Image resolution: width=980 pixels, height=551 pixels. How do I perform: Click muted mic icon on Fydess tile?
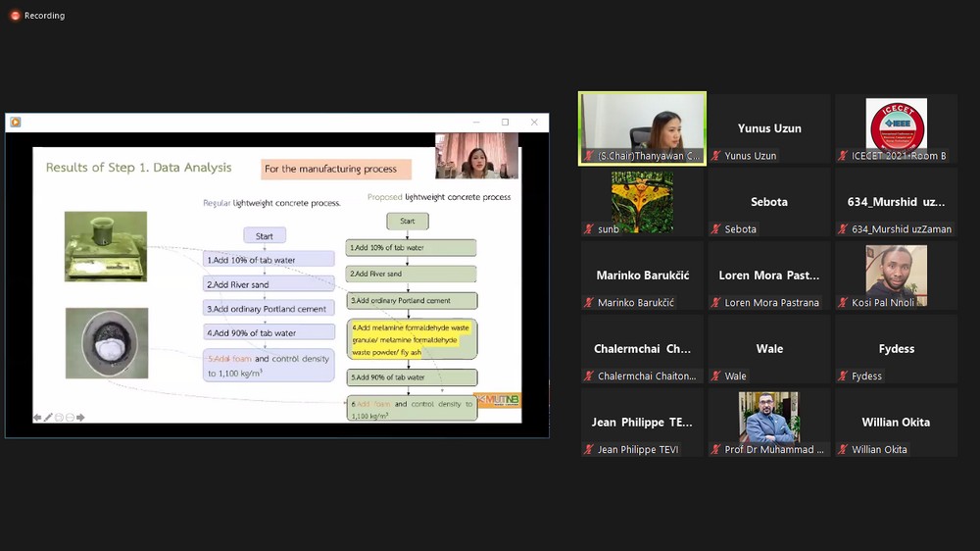(x=843, y=376)
